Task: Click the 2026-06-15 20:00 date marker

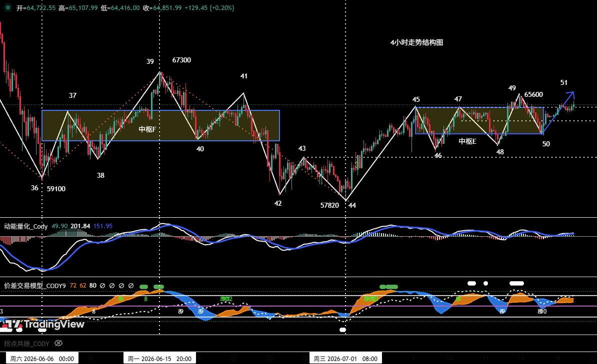Action: 159,359
